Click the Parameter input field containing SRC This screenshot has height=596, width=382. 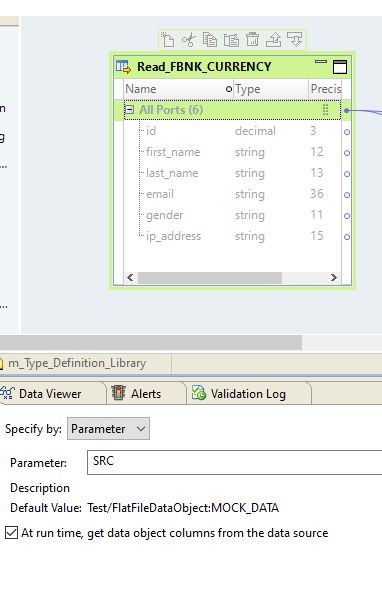click(x=235, y=462)
